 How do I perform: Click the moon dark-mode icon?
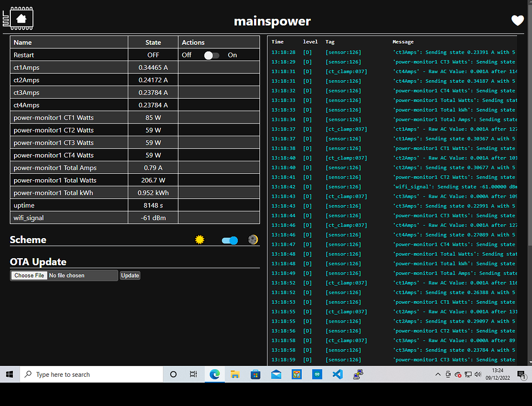click(x=253, y=240)
